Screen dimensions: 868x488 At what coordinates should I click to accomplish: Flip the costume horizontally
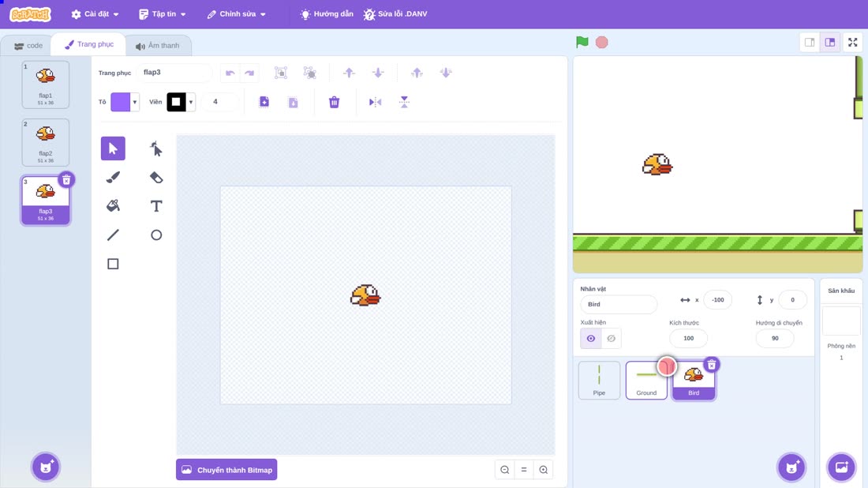[x=376, y=102]
